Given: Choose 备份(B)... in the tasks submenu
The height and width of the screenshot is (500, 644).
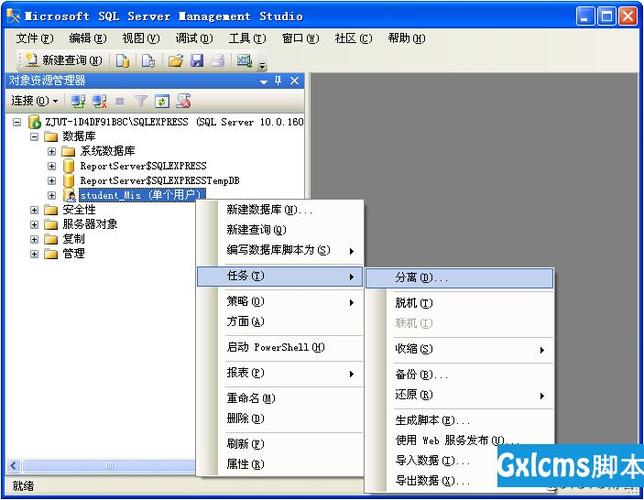Looking at the screenshot, I should tap(459, 375).
